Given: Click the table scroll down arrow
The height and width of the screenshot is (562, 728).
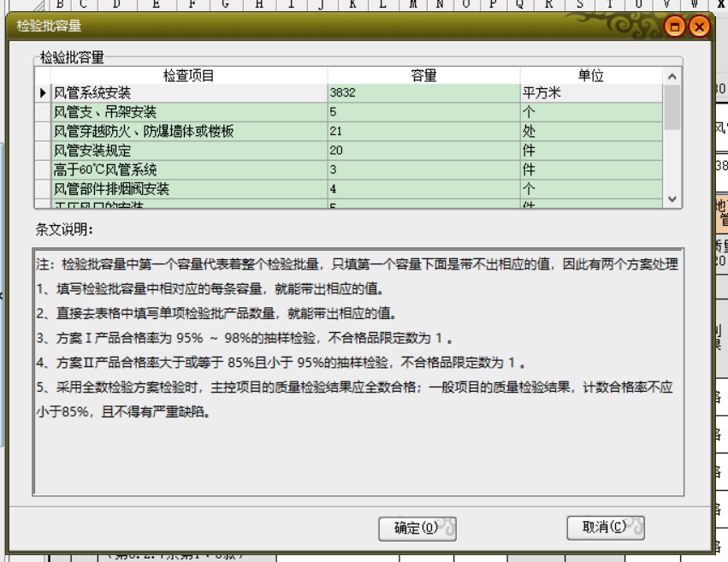Looking at the screenshot, I should click(672, 199).
